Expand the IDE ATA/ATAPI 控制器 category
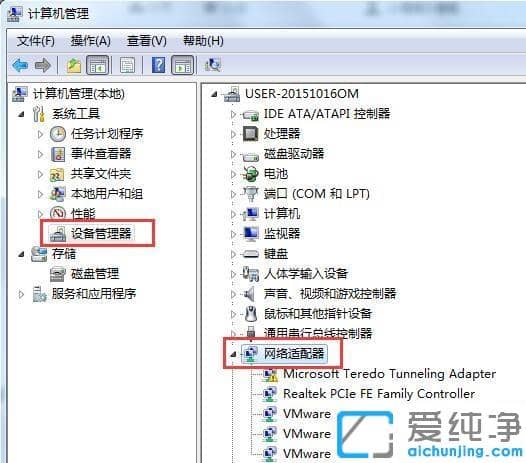Screen dimensions: 526x463 point(233,114)
